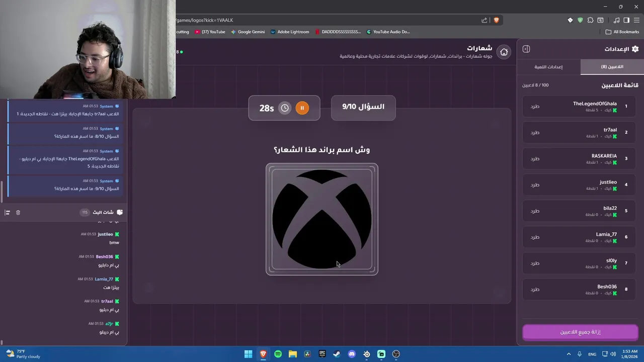Image resolution: width=644 pixels, height=362 pixels.
Task: Toggle the browser sidebar panel icon
Action: point(626,20)
